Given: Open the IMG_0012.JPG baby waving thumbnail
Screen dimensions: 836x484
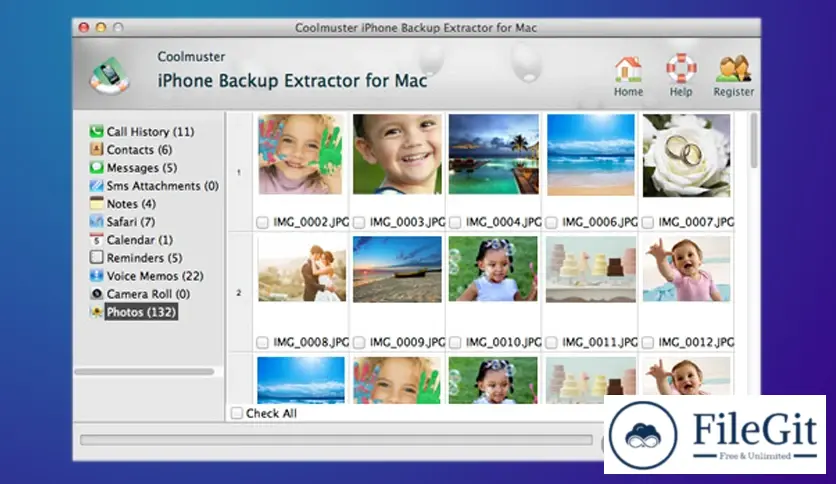Looking at the screenshot, I should click(687, 269).
